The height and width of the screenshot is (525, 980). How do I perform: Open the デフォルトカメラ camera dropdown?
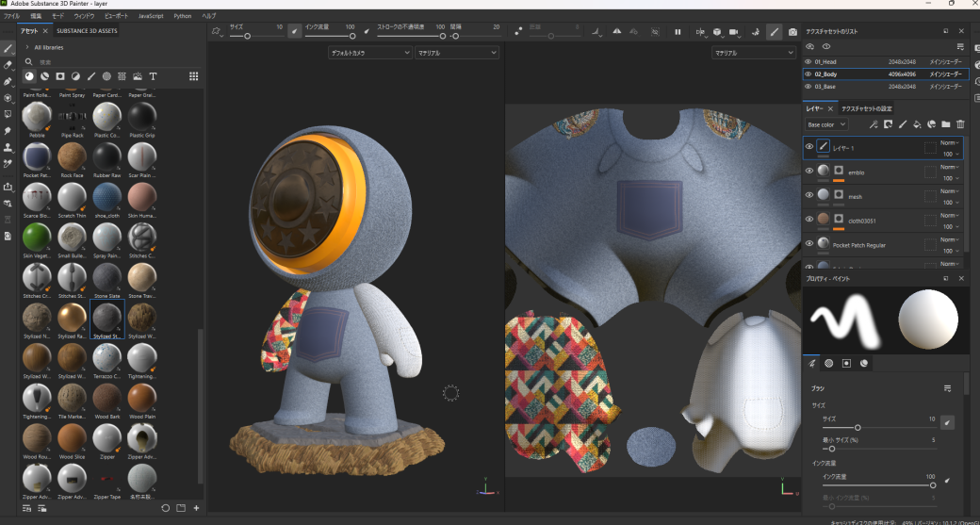[x=370, y=54]
